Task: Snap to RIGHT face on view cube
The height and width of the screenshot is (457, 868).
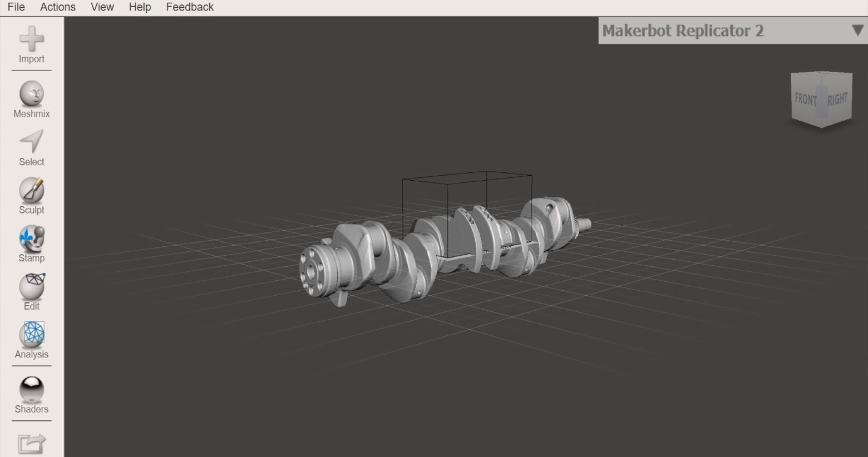Action: click(837, 99)
